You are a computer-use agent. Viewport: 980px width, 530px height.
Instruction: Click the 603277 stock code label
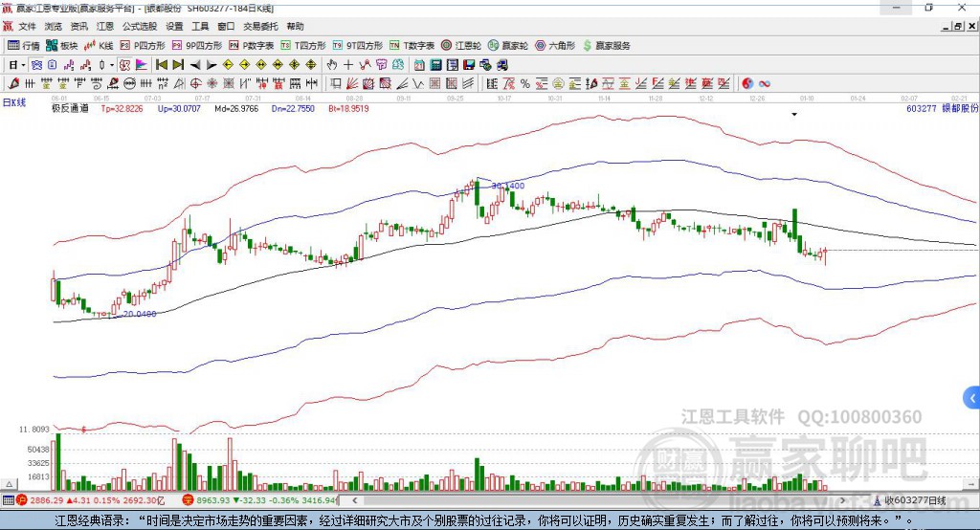[x=922, y=108]
